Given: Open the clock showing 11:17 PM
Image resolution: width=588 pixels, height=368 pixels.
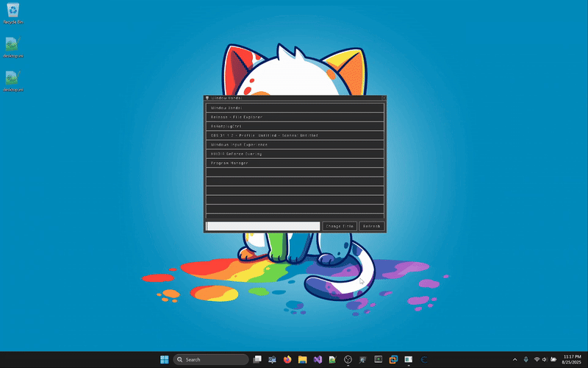Looking at the screenshot, I should click(x=572, y=359).
